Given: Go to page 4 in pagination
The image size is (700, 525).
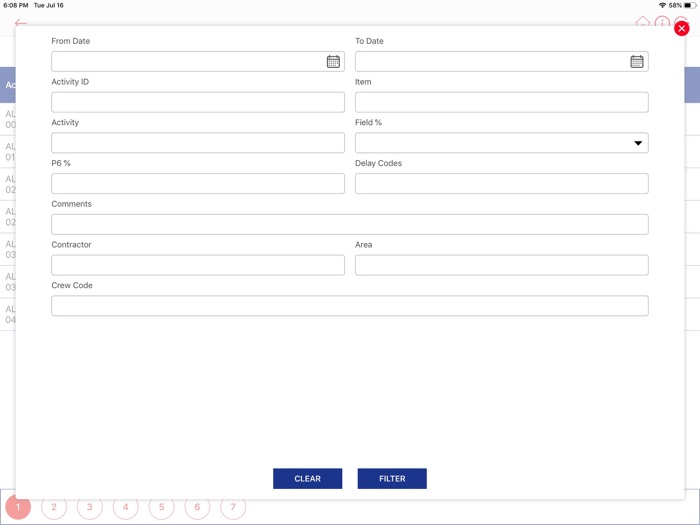Looking at the screenshot, I should pyautogui.click(x=125, y=507).
